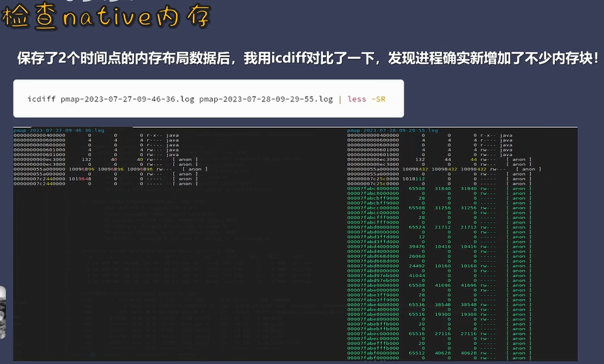
Task: Click the left pmap-2023-07-27-09-46-36.log header
Action: pos(59,131)
